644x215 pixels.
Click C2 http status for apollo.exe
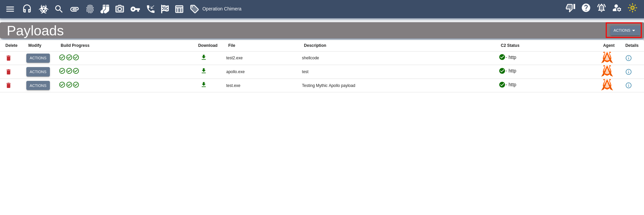click(x=507, y=71)
